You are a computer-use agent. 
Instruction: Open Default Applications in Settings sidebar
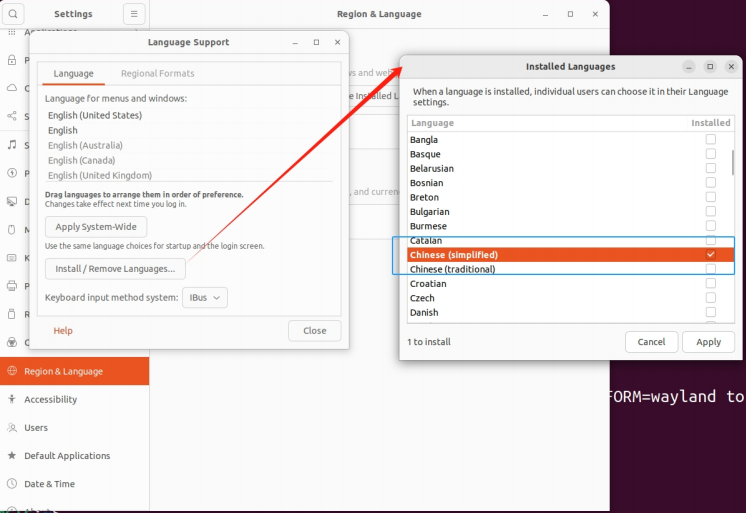tap(74, 455)
